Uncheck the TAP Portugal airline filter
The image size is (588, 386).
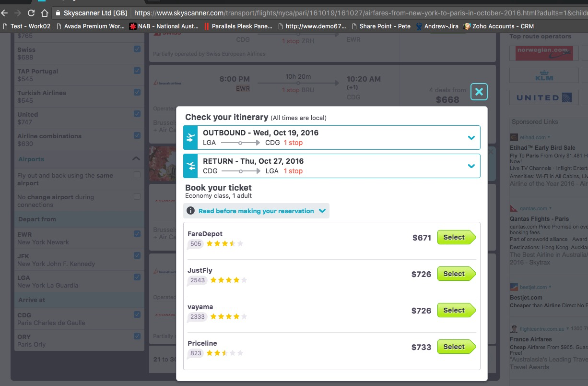[137, 71]
